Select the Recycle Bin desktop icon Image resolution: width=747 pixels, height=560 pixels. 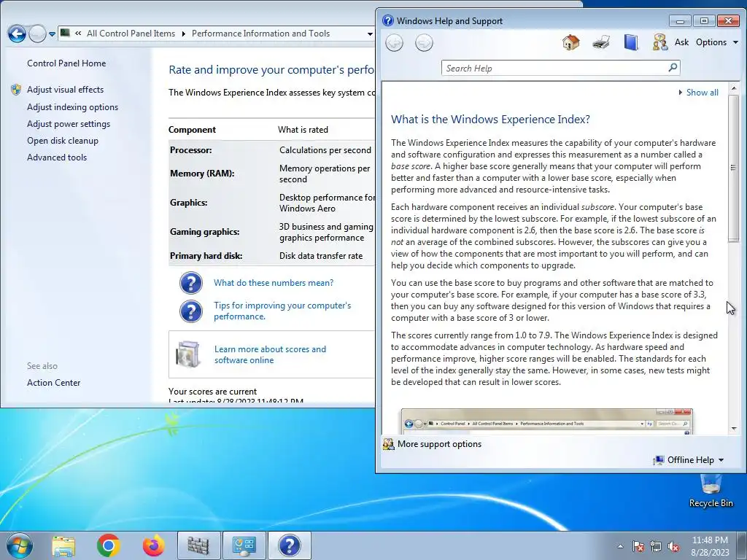(x=711, y=491)
